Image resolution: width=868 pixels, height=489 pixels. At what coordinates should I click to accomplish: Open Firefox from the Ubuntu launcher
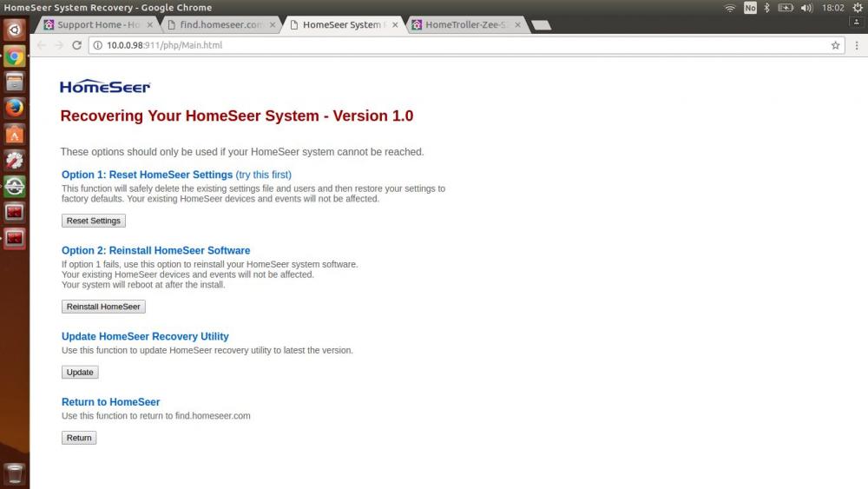coord(15,109)
